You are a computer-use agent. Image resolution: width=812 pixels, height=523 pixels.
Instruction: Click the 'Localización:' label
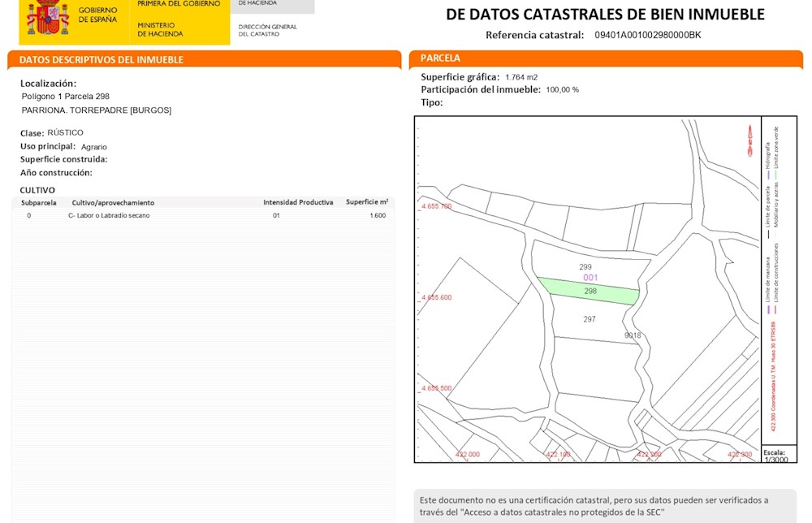48,84
